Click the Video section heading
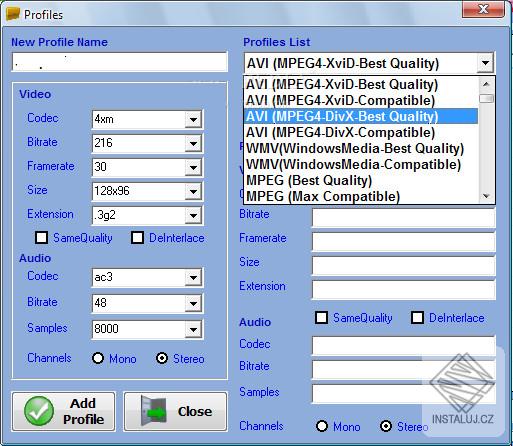 35,94
